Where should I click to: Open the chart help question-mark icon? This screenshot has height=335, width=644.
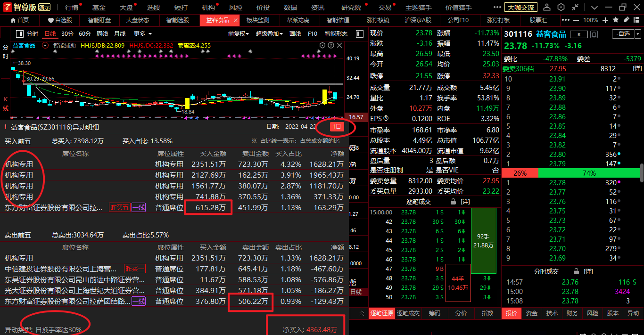331,45
